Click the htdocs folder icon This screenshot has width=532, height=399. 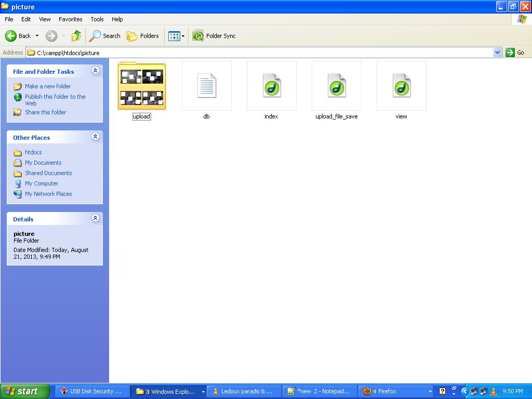tap(18, 153)
